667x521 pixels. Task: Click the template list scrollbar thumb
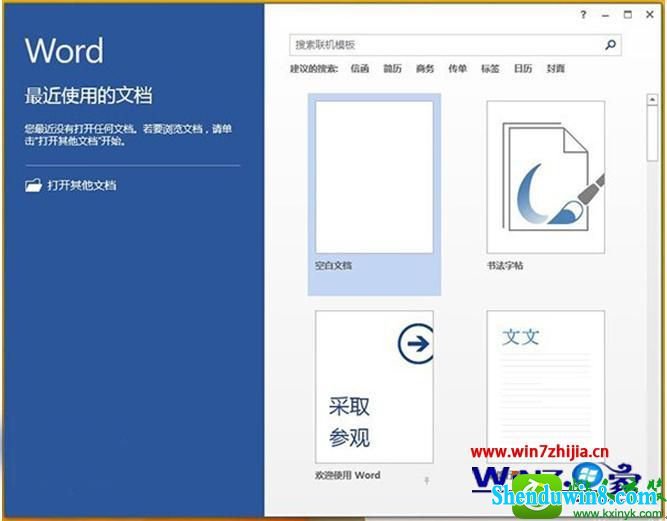[x=652, y=134]
